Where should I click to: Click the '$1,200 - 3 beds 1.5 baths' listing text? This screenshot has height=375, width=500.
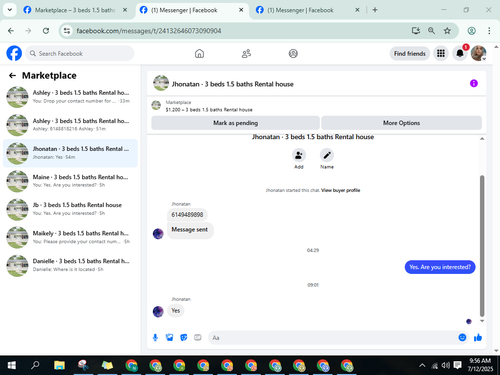tap(209, 110)
